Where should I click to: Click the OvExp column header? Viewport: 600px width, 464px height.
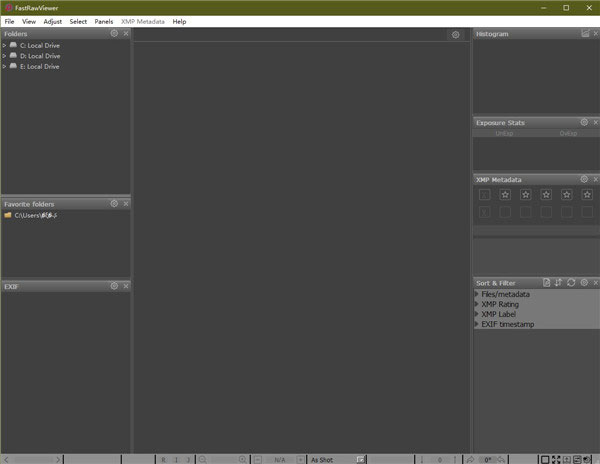(x=568, y=133)
